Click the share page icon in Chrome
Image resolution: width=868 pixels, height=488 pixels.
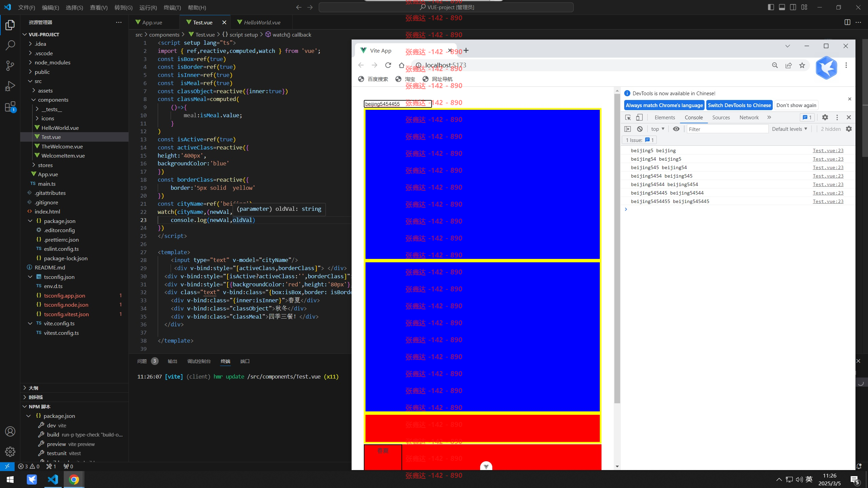(789, 65)
